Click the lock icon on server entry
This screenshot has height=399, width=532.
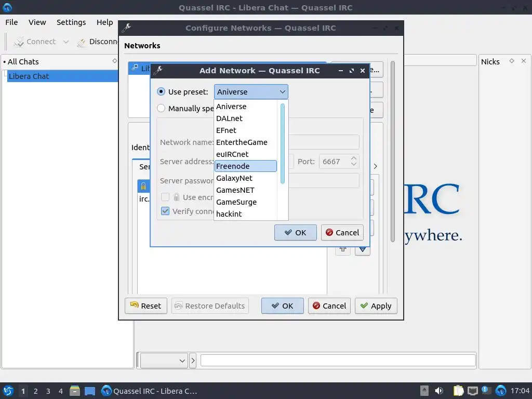[143, 186]
